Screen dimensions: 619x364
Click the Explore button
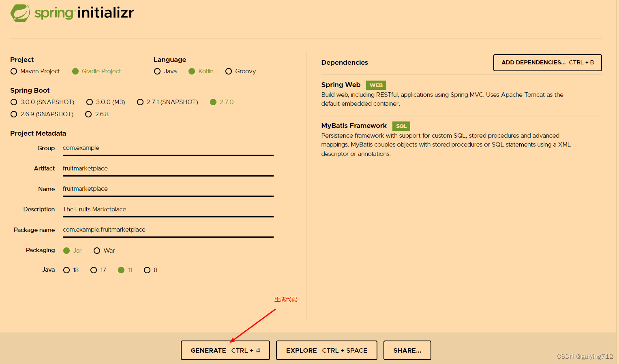(327, 350)
